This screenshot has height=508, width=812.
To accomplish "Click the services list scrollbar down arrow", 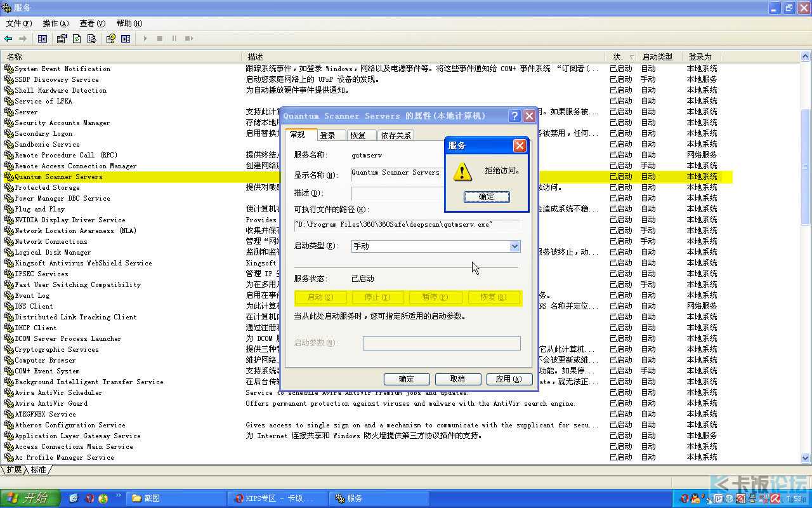I will click(x=806, y=458).
